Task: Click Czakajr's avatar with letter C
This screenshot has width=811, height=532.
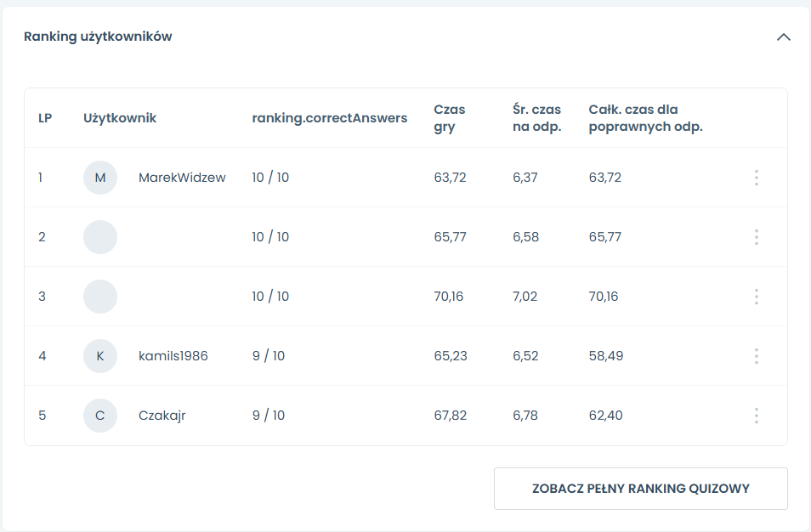Action: [100, 416]
